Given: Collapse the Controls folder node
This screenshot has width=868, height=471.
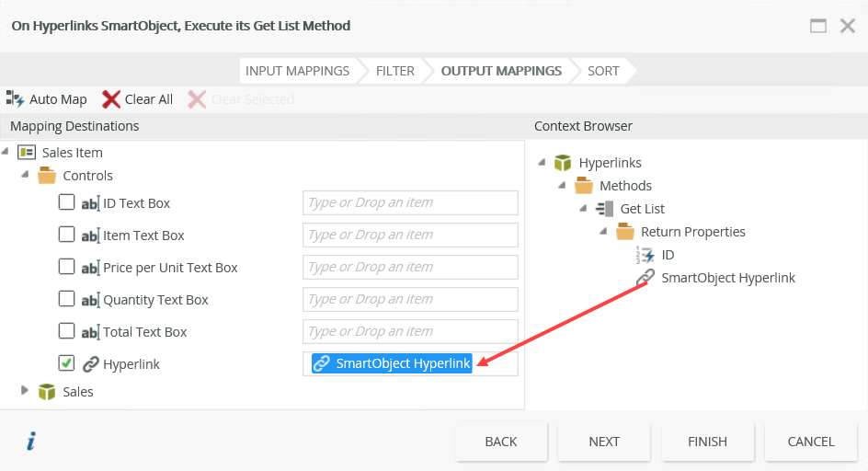Looking at the screenshot, I should (x=25, y=175).
